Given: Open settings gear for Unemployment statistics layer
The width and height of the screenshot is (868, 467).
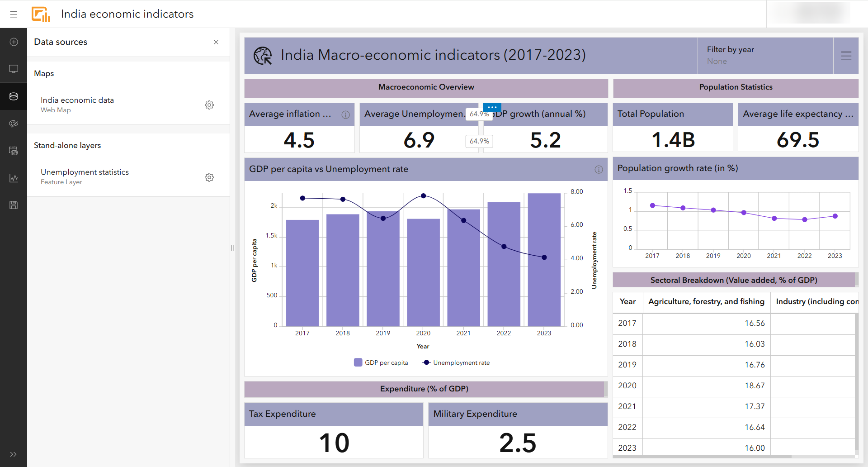Looking at the screenshot, I should point(209,177).
